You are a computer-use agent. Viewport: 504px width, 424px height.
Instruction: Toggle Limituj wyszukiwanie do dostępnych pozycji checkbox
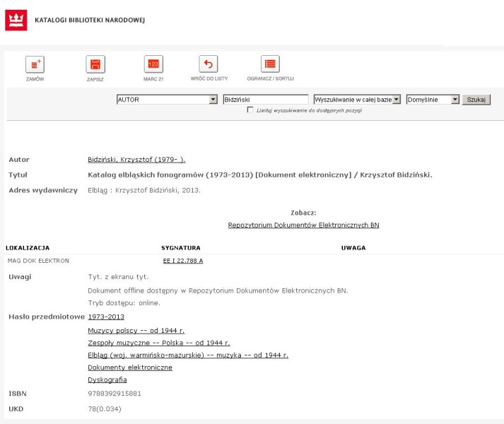click(x=250, y=110)
